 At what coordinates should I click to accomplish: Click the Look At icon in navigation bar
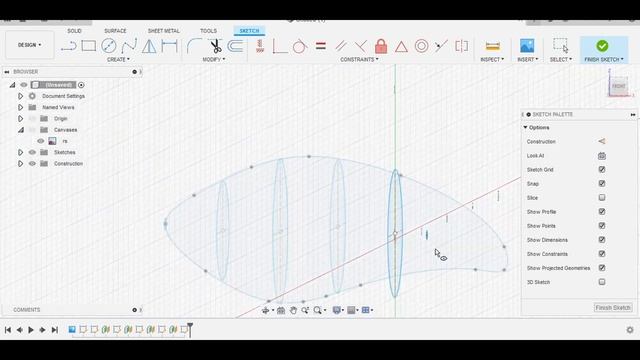281,310
